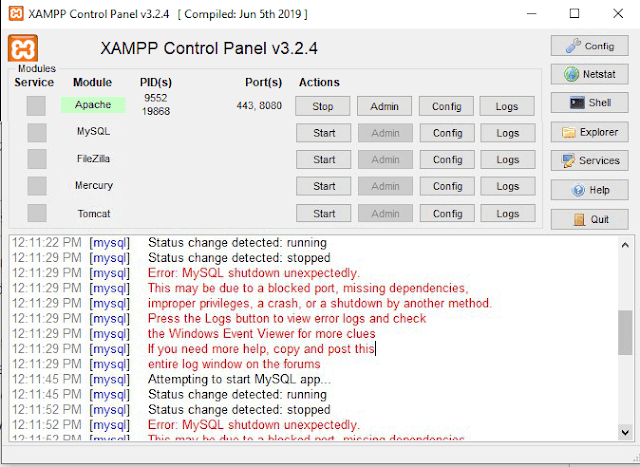Image resolution: width=640 pixels, height=467 pixels.
Task: Click the XAMPP logo in the panel header
Action: tap(23, 48)
